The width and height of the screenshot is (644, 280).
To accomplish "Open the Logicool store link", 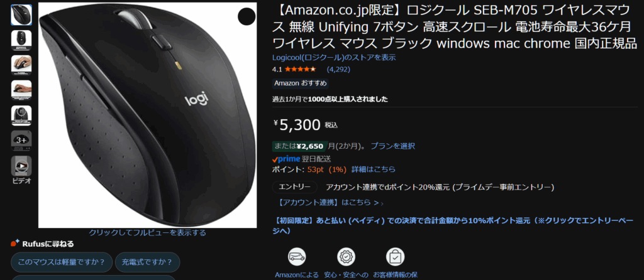I will 334,57.
